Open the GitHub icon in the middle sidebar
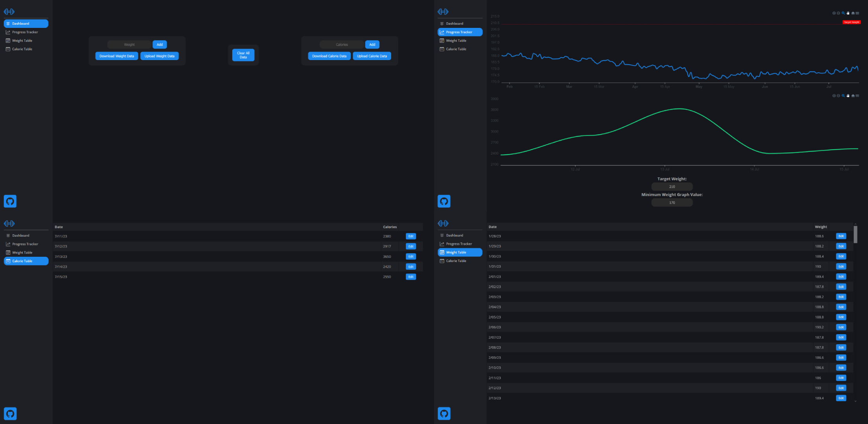The width and height of the screenshot is (868, 424). (x=444, y=201)
